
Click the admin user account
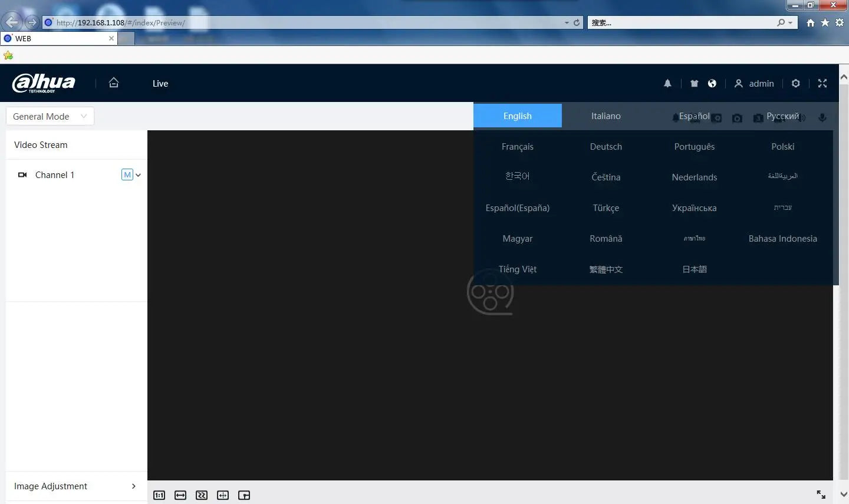click(754, 84)
